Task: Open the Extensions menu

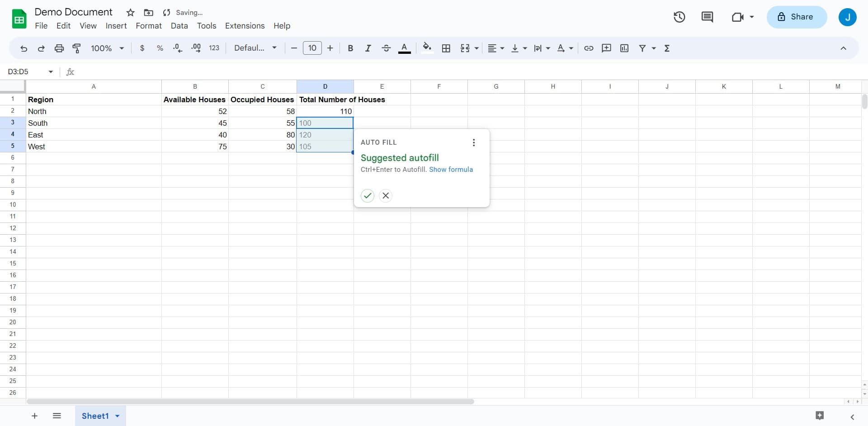Action: pyautogui.click(x=245, y=26)
